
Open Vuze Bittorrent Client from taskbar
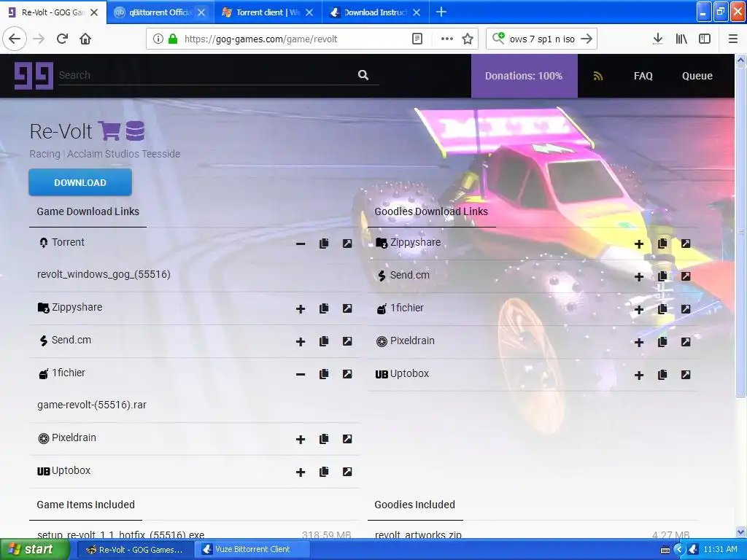pos(252,550)
